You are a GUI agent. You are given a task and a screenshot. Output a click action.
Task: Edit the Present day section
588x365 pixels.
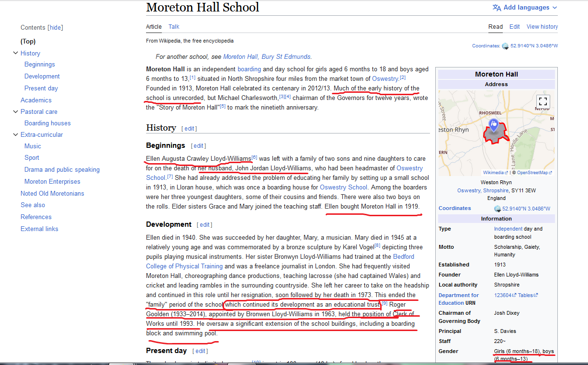[x=200, y=351]
